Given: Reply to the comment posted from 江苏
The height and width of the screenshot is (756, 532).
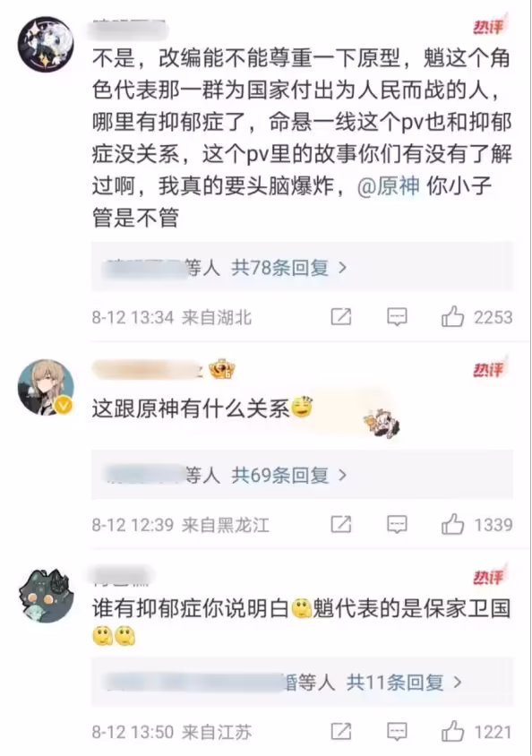Looking at the screenshot, I should click(x=397, y=732).
